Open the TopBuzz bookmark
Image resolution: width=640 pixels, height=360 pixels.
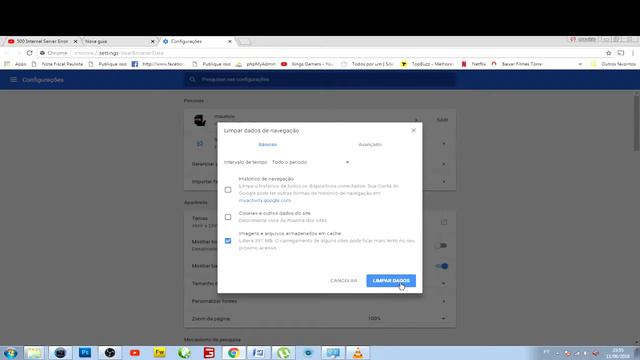427,64
